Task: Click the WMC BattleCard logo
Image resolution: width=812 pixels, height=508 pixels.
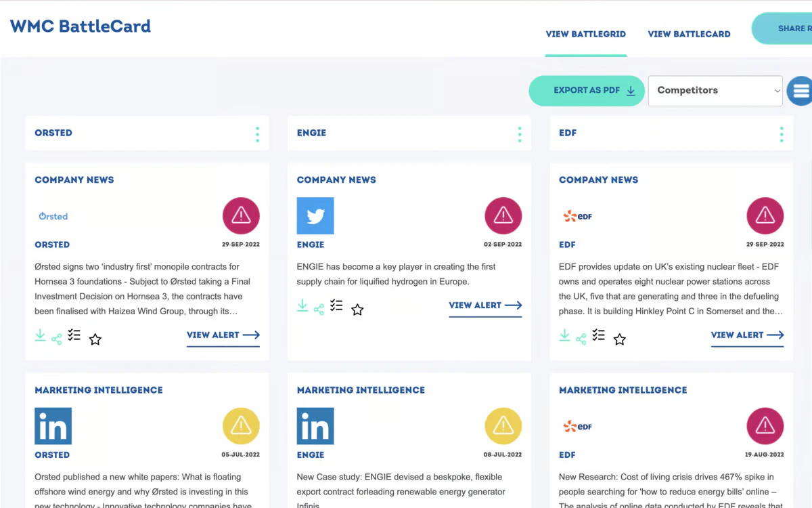Action: coord(80,26)
